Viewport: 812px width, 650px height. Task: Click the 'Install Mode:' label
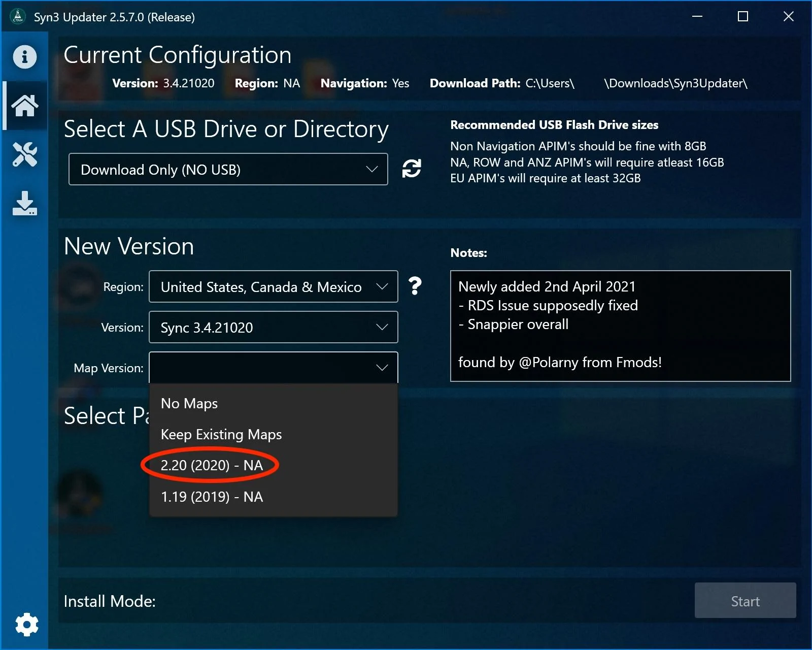click(x=110, y=601)
